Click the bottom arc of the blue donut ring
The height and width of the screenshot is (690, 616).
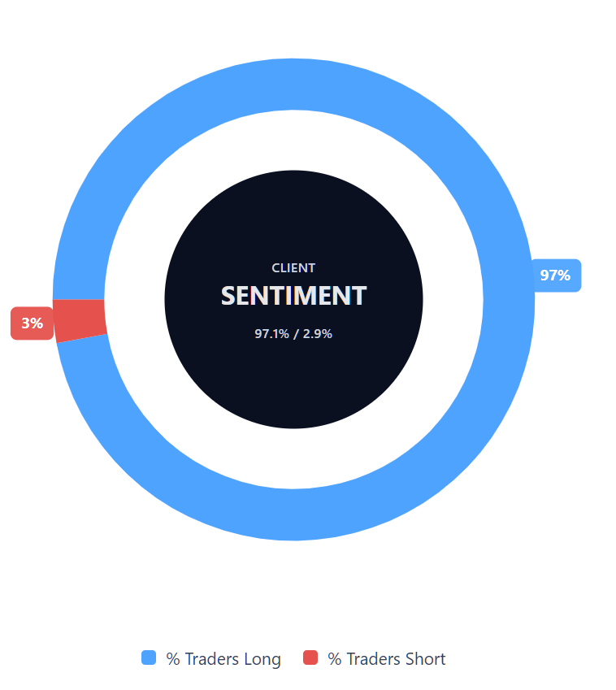click(293, 514)
